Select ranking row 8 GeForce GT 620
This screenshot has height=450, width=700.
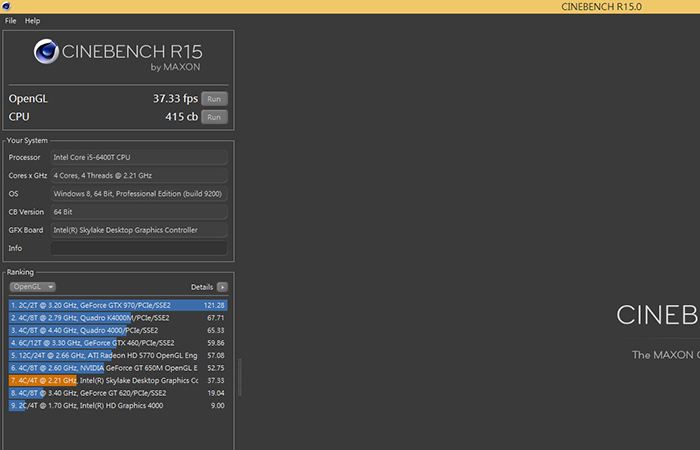[118, 393]
